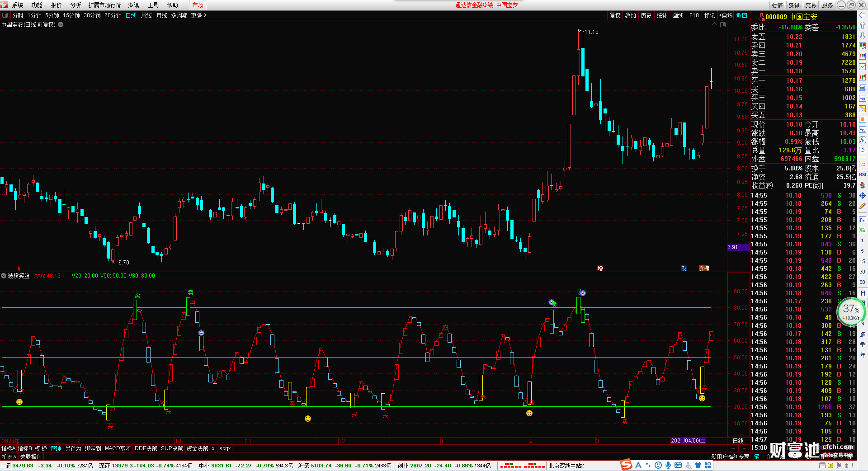Viewport: 868px width, 471px height.
Task: Click the four-way move sidebar icon
Action: tap(863, 196)
